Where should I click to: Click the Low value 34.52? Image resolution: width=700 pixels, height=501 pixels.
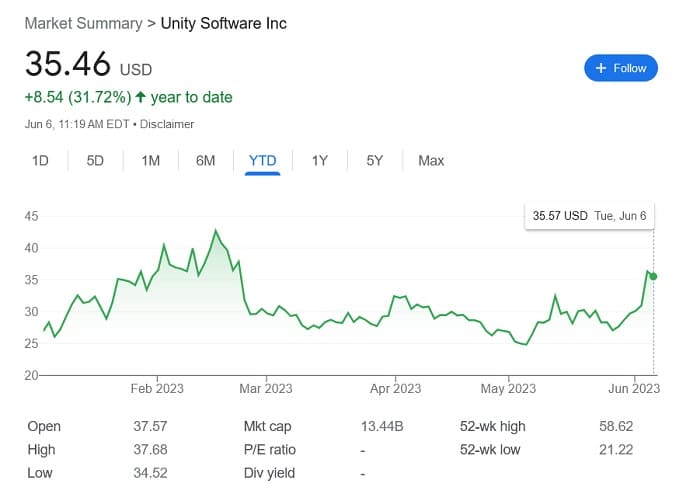150,472
